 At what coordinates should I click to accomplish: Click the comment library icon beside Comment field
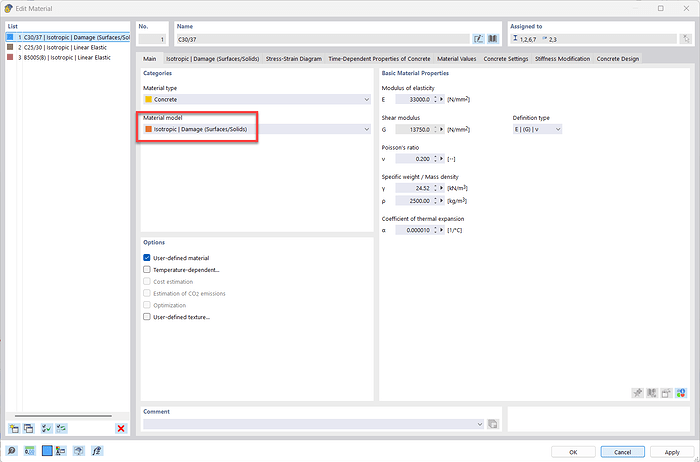coord(493,424)
